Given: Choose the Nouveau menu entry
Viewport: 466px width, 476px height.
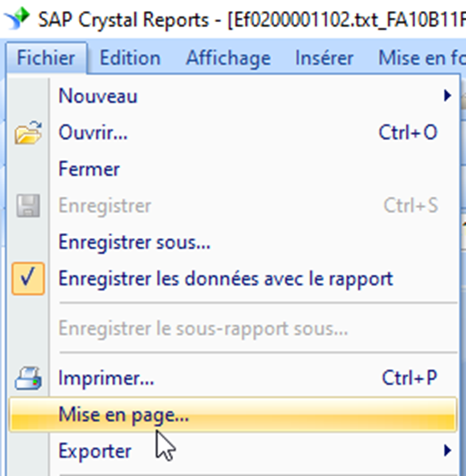Looking at the screenshot, I should click(98, 96).
